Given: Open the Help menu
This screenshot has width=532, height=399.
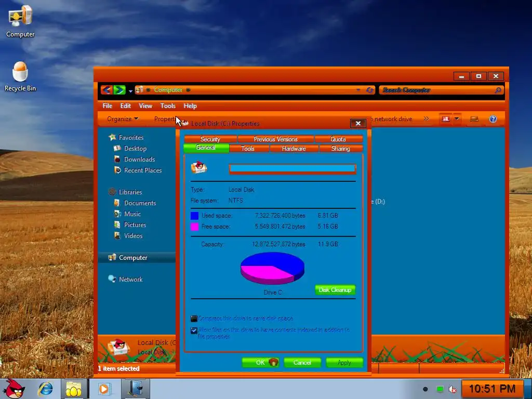Looking at the screenshot, I should pos(190,106).
